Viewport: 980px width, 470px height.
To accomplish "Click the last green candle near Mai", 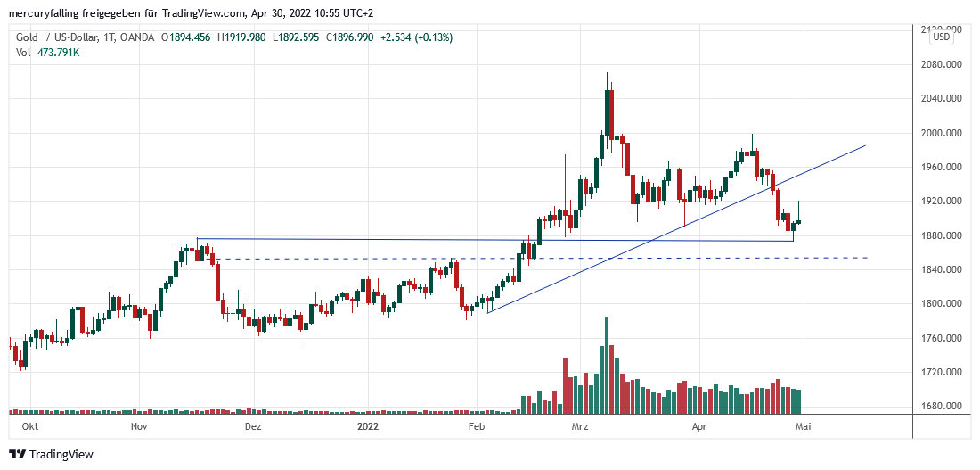I will 801,221.
